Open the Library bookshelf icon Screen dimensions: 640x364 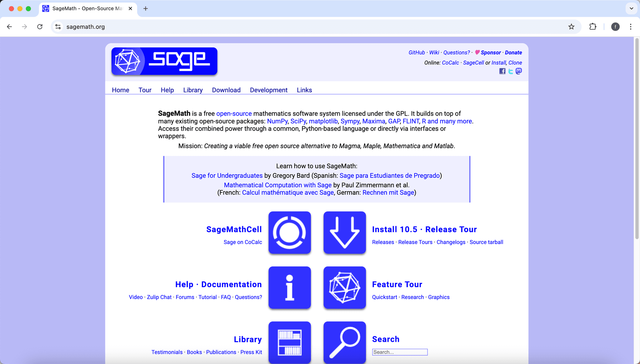tap(289, 342)
